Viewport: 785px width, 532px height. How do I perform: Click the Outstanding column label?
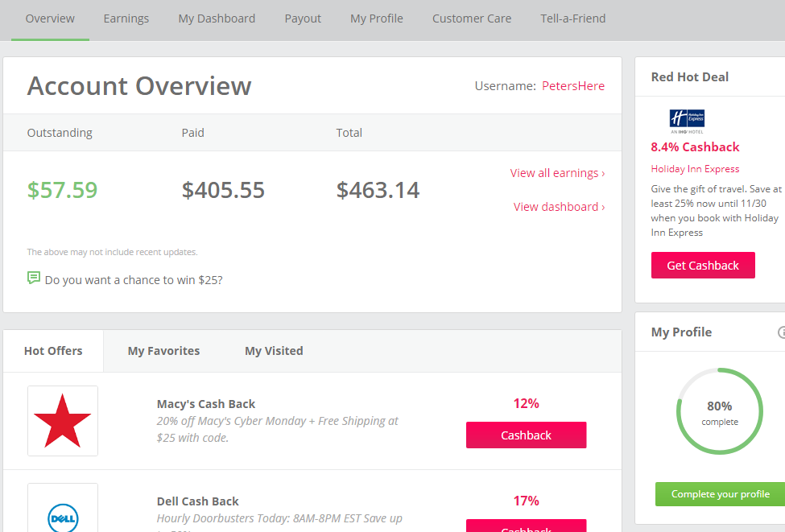pyautogui.click(x=60, y=133)
